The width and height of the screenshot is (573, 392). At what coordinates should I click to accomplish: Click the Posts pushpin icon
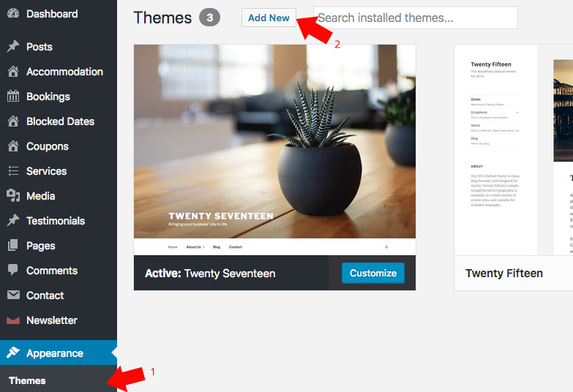click(13, 46)
